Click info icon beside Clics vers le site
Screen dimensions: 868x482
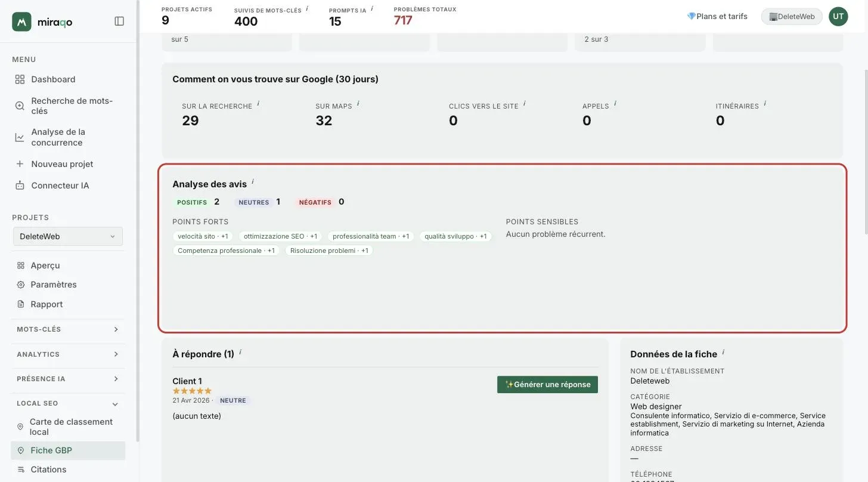tap(525, 103)
